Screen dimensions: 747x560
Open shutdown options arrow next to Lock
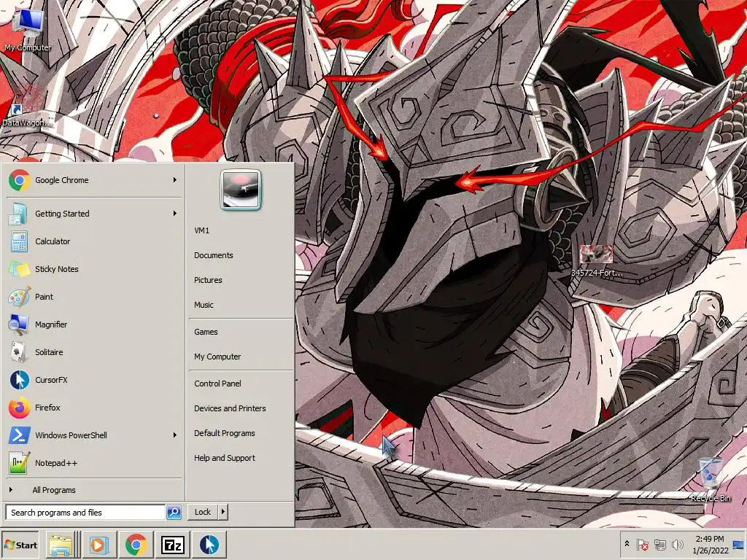pos(223,512)
